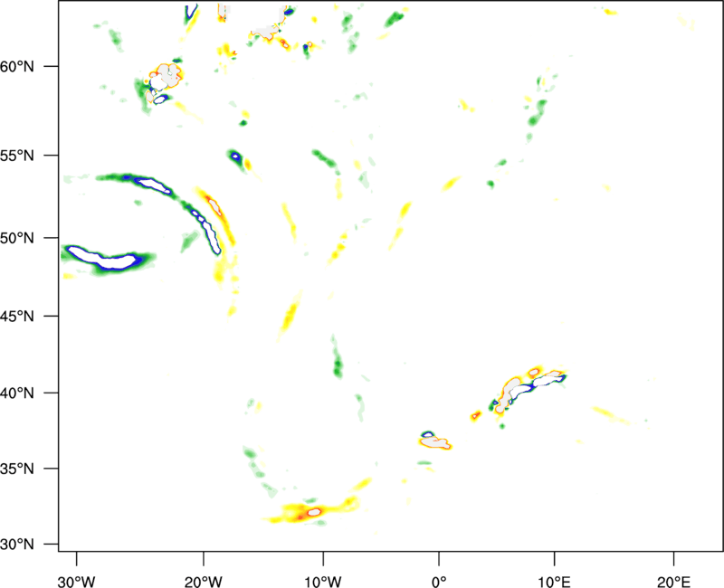Click the 30°N latitude label
The height and width of the screenshot is (588, 724).
[17, 545]
